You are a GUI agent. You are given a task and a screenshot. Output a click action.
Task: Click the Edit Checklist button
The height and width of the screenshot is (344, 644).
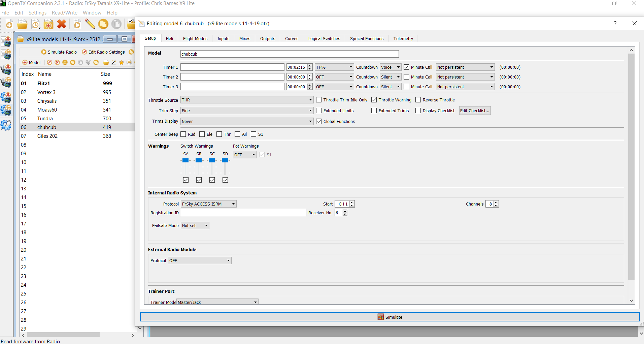point(475,111)
